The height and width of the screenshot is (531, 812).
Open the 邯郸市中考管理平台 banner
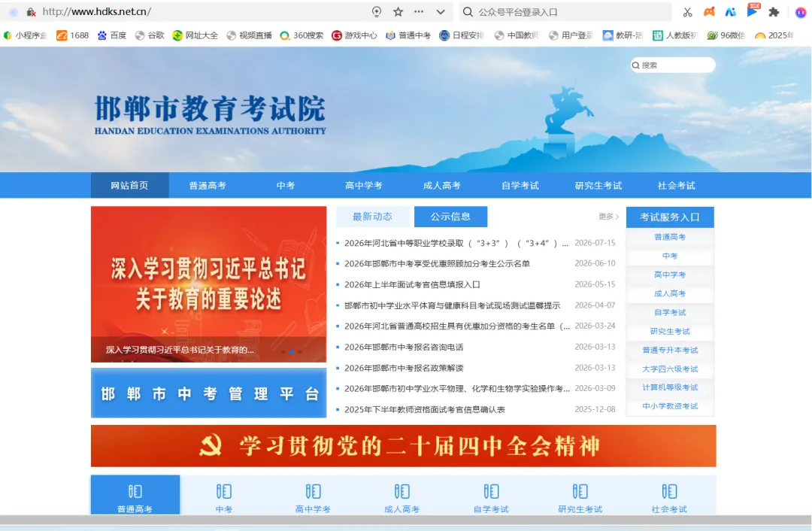[209, 393]
